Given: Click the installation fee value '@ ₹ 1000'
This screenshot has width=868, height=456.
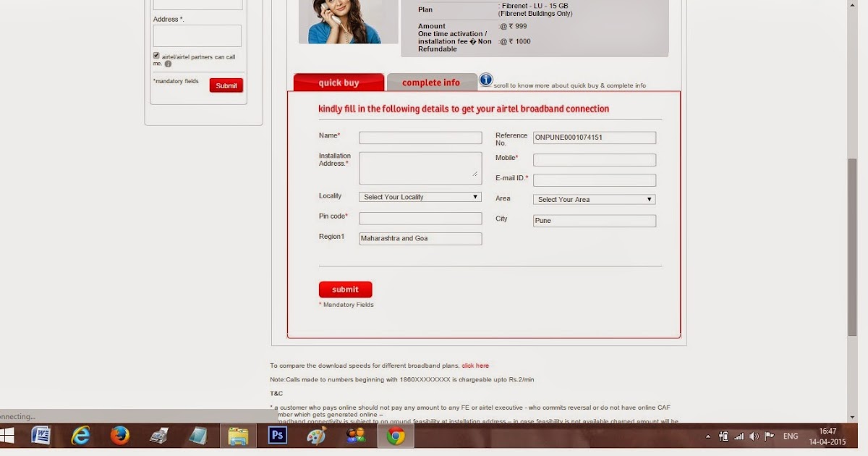Looking at the screenshot, I should [x=514, y=42].
